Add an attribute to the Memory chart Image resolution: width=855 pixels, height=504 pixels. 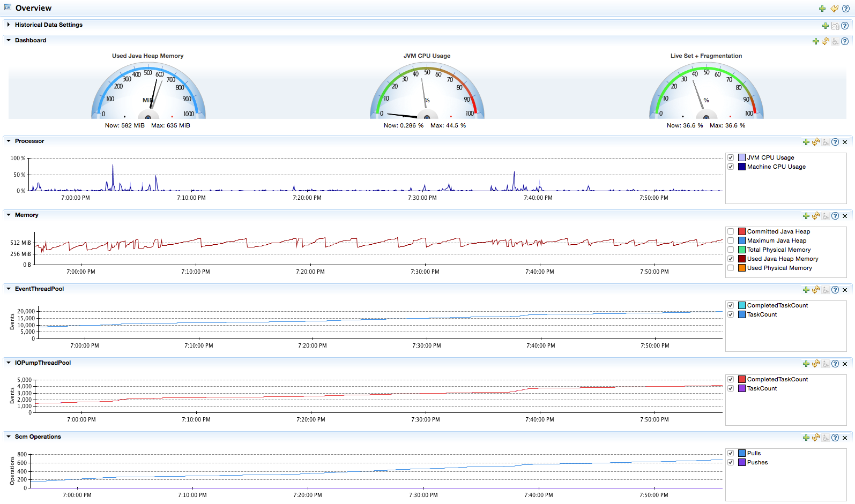pos(806,216)
